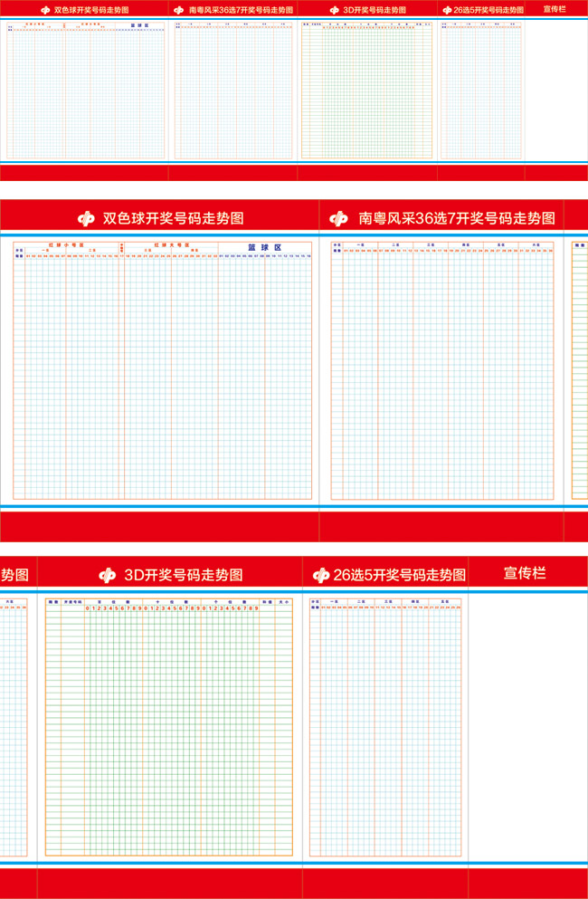
Task: Click the large 南粤风采36选7 grid chart
Action: (442, 370)
